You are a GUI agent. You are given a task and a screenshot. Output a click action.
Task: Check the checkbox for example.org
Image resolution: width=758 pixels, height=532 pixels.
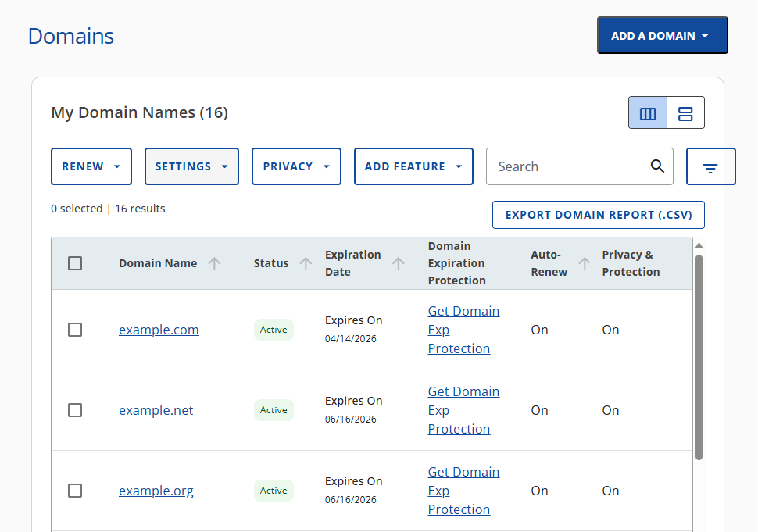tap(75, 490)
